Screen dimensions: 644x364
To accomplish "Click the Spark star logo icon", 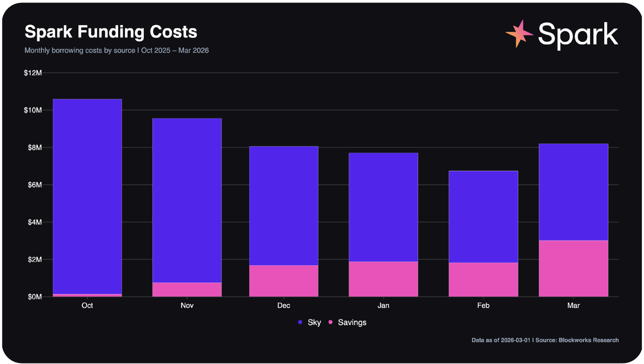I will click(x=519, y=33).
